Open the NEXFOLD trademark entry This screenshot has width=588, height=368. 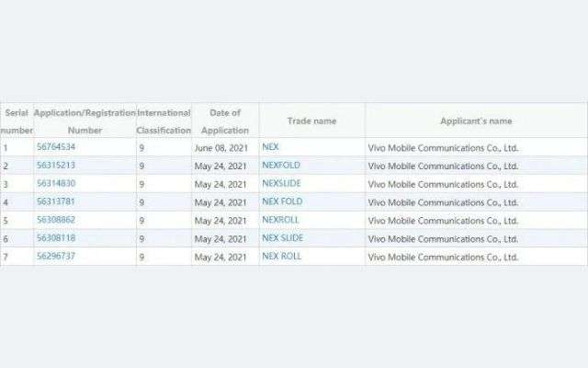coord(281,166)
